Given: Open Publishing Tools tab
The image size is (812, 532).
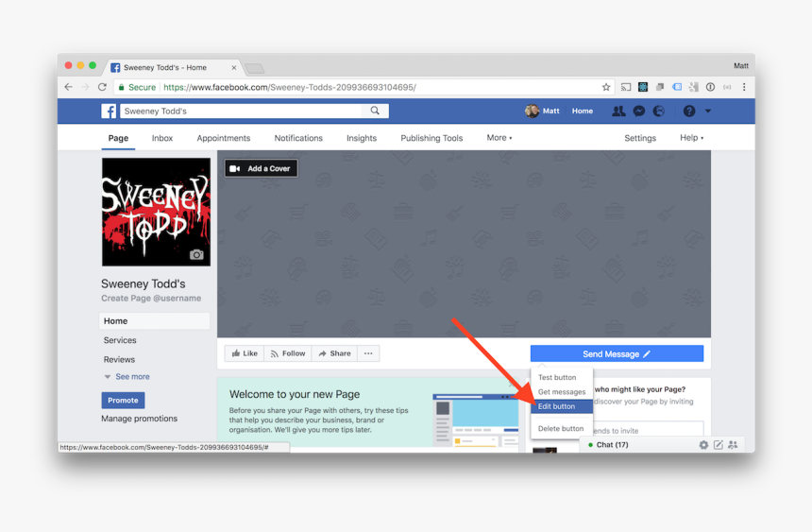Looking at the screenshot, I should click(x=431, y=138).
